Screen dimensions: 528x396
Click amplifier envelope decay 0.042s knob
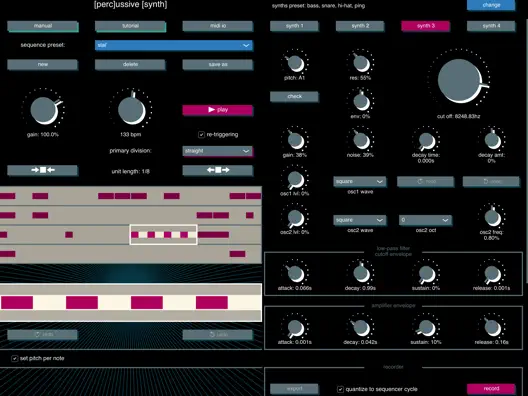361,328
